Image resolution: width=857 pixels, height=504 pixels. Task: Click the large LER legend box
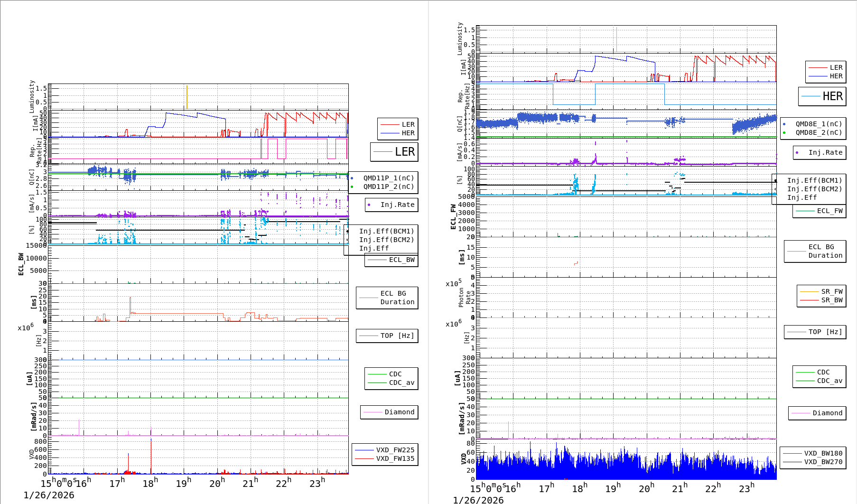[394, 152]
